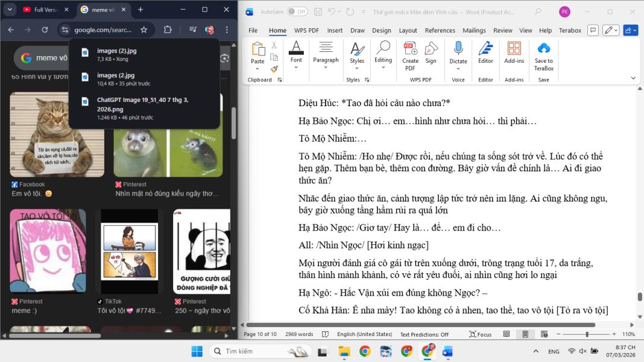Open Add-ins icon in ribbon

[x=514, y=48]
